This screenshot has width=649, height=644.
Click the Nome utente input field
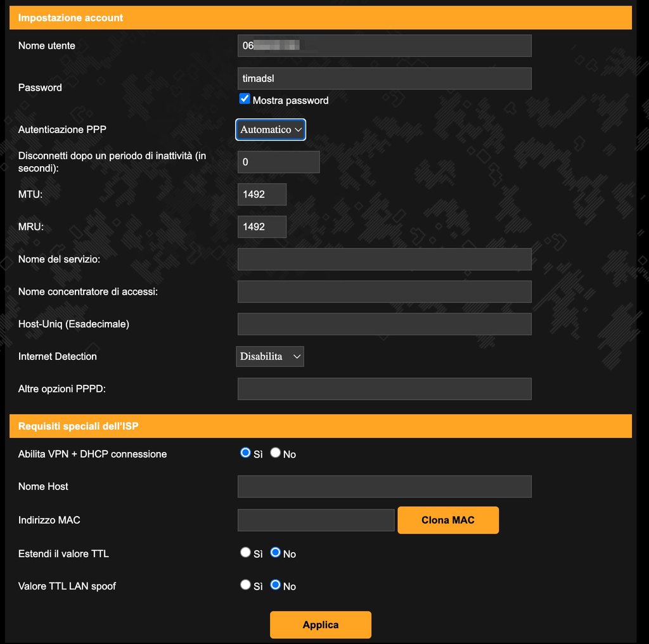tap(384, 46)
